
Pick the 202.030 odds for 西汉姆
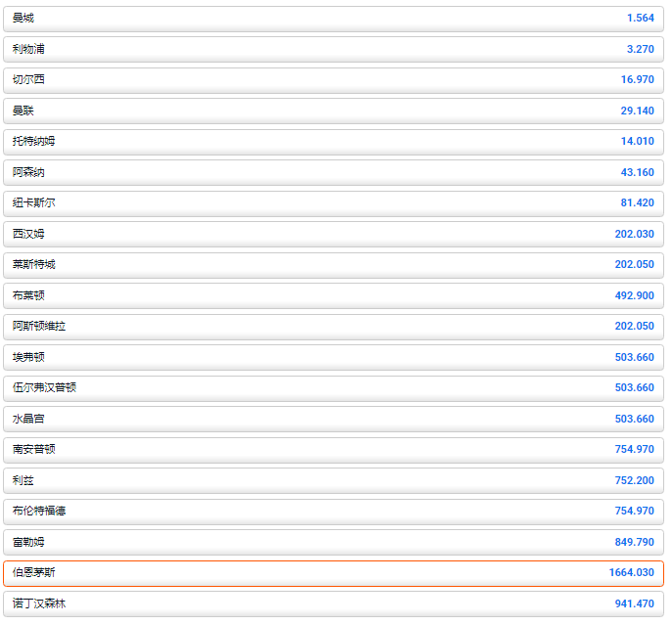pos(634,234)
